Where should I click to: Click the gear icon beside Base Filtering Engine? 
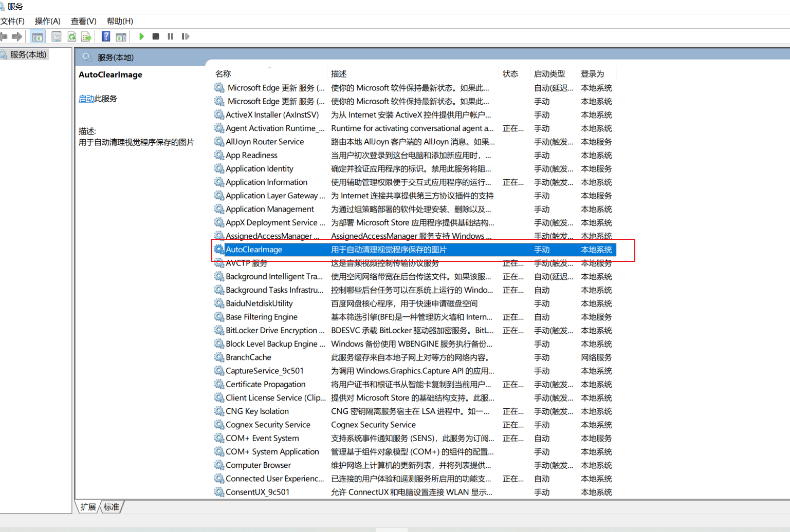pyautogui.click(x=219, y=317)
